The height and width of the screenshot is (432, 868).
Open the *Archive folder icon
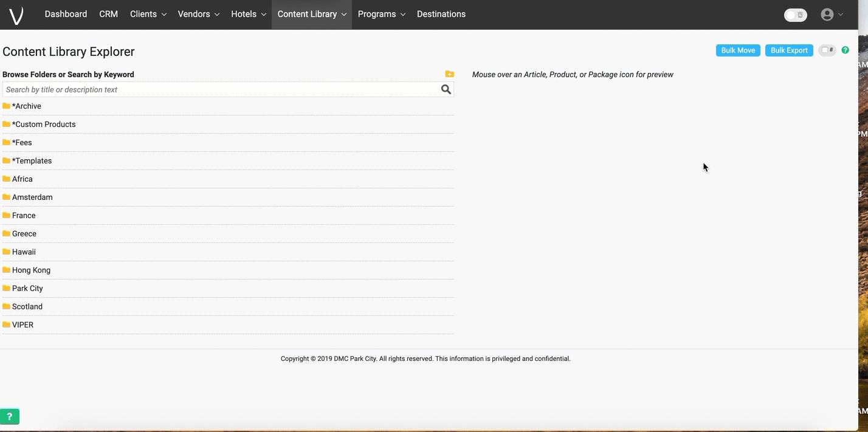pos(6,106)
